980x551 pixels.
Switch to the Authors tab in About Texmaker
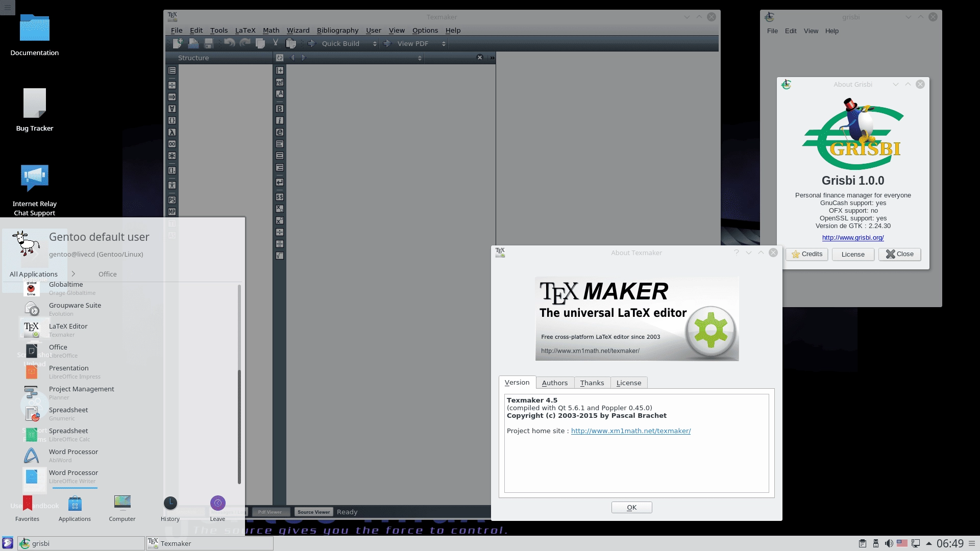[555, 383]
